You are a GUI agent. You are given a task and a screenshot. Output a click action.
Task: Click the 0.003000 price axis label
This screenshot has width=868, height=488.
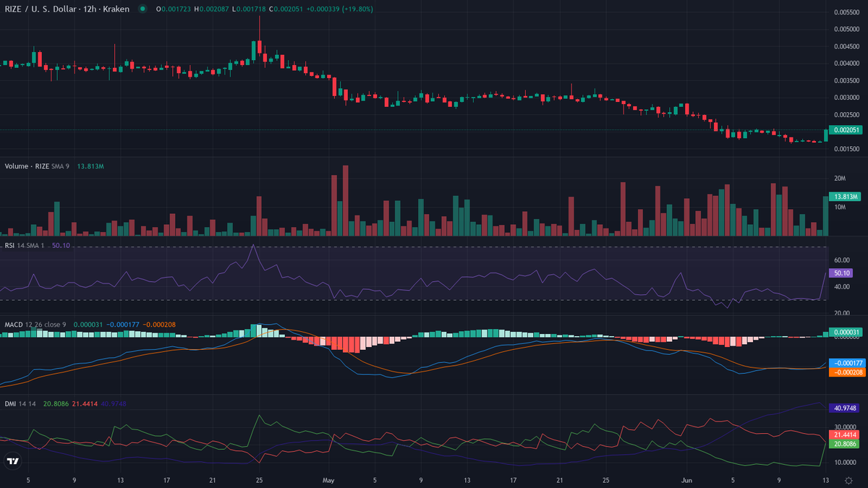(x=846, y=97)
